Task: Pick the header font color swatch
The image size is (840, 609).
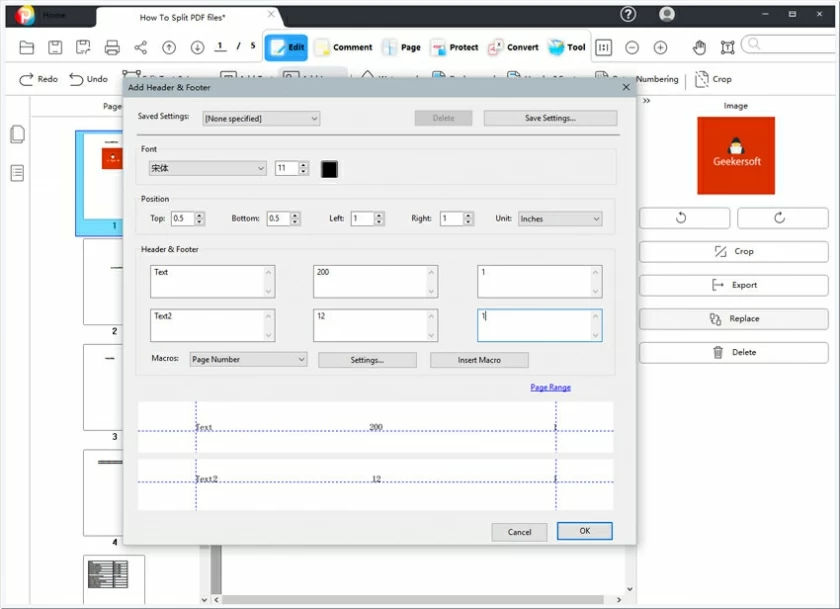Action: coord(327,168)
